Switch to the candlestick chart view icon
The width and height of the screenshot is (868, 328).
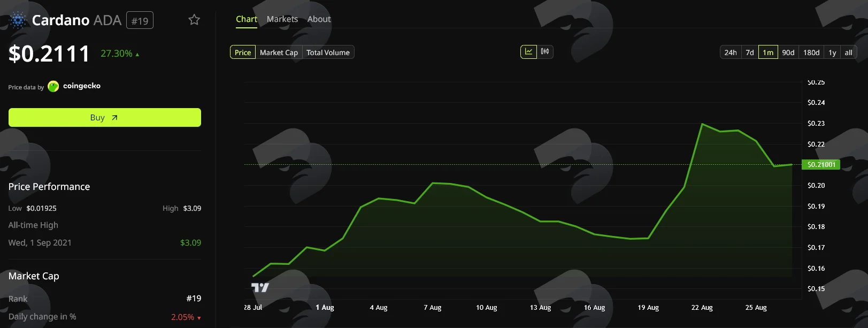point(545,52)
